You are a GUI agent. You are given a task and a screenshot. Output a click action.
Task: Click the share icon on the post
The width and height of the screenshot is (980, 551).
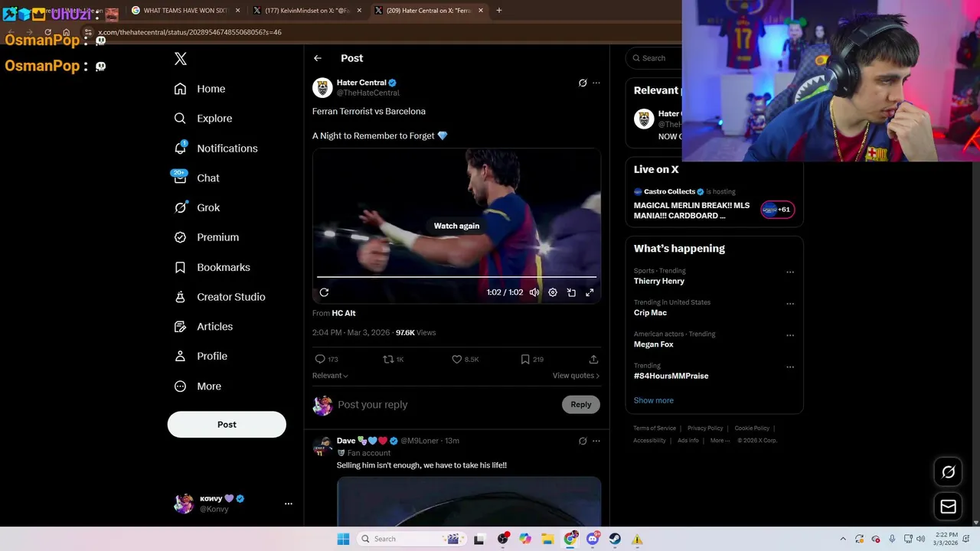tap(593, 359)
